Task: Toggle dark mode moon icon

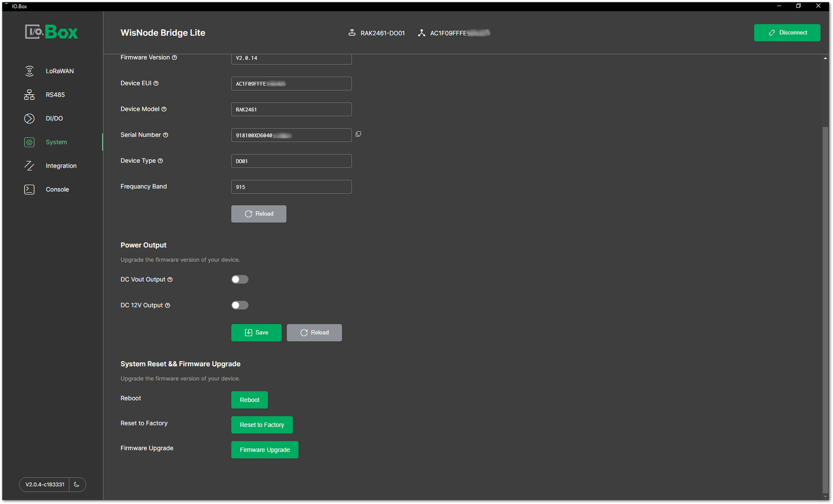Action: click(x=77, y=484)
